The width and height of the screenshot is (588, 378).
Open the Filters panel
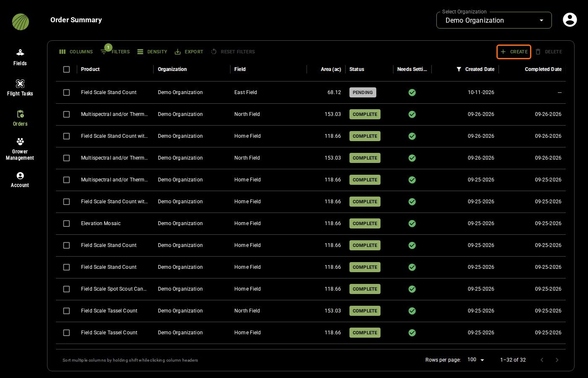115,52
